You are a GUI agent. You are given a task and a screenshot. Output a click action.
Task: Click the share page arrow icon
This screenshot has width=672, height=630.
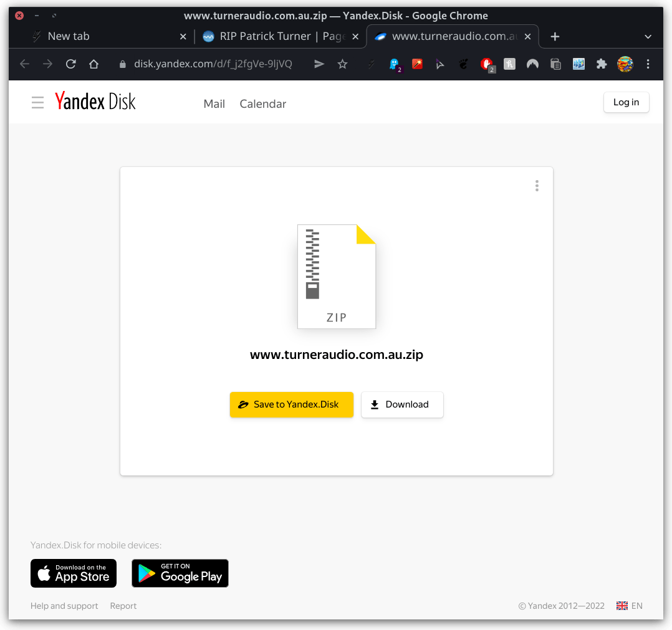[x=319, y=64]
